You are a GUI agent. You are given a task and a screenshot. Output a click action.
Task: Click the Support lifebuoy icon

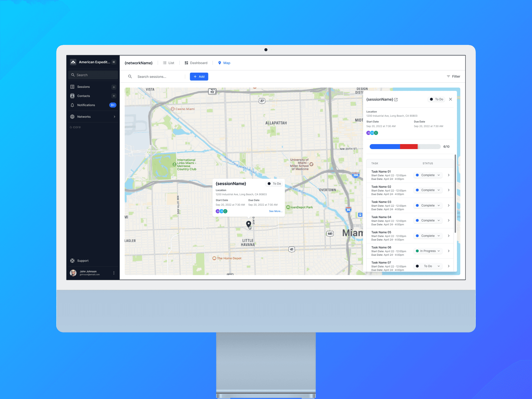[x=72, y=261]
